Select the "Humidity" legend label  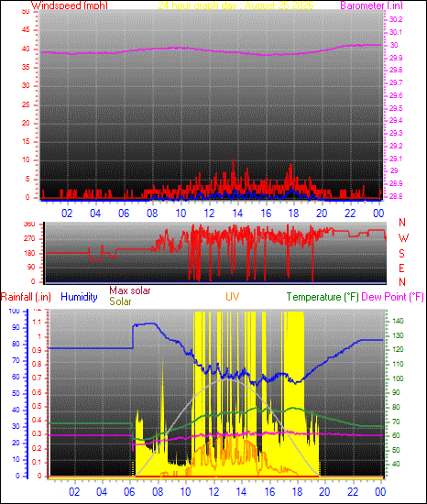pyautogui.click(x=79, y=297)
